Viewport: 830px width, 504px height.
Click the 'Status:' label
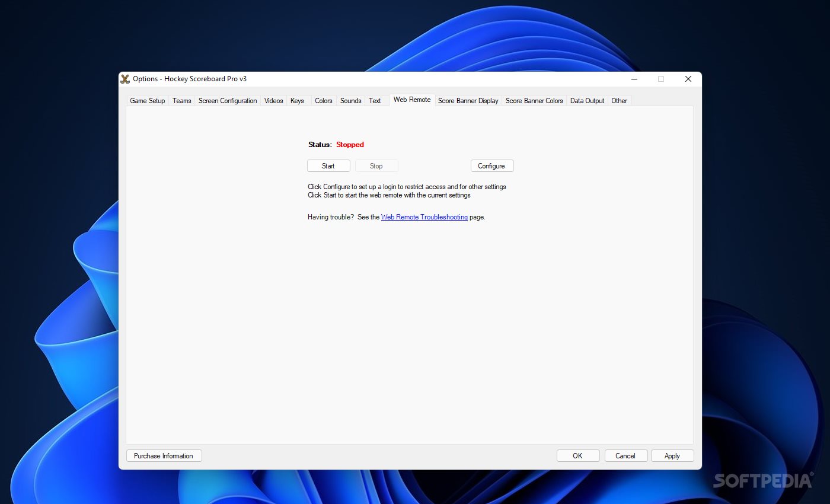tap(320, 145)
